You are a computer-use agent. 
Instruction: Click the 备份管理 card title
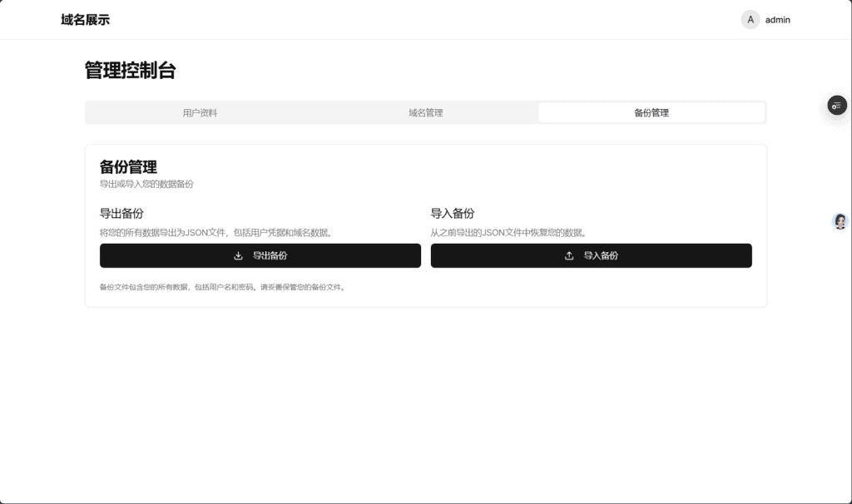click(128, 166)
